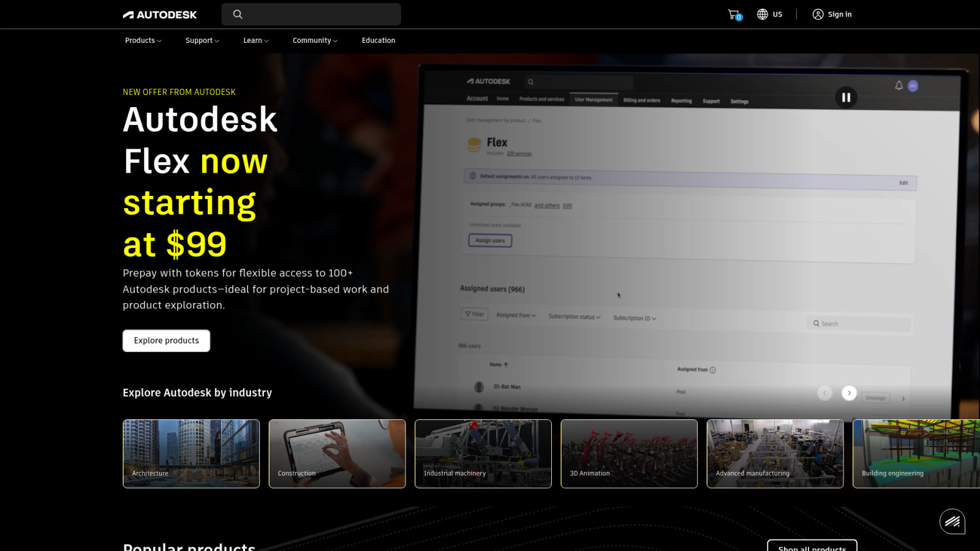The height and width of the screenshot is (551, 980).
Task: Open the Building engineering card
Action: click(x=916, y=454)
